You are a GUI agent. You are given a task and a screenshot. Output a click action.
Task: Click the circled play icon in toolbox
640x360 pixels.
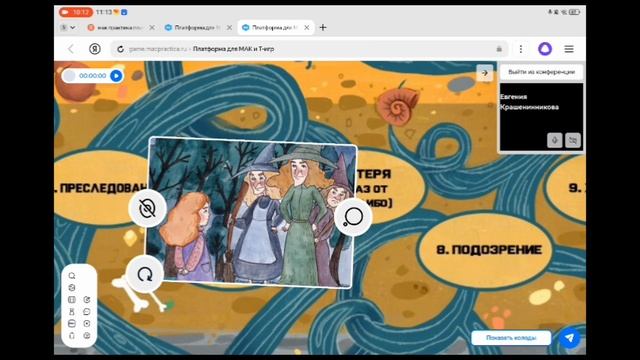(87, 324)
